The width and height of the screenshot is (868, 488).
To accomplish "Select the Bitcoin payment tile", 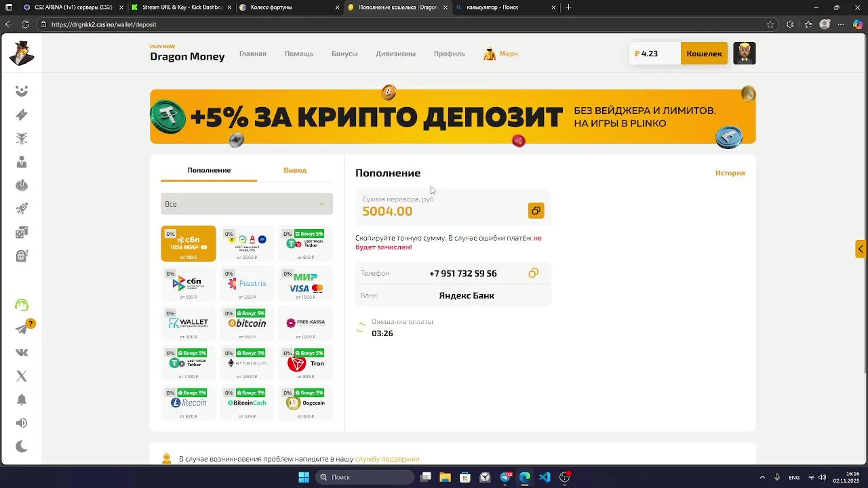I will point(247,323).
